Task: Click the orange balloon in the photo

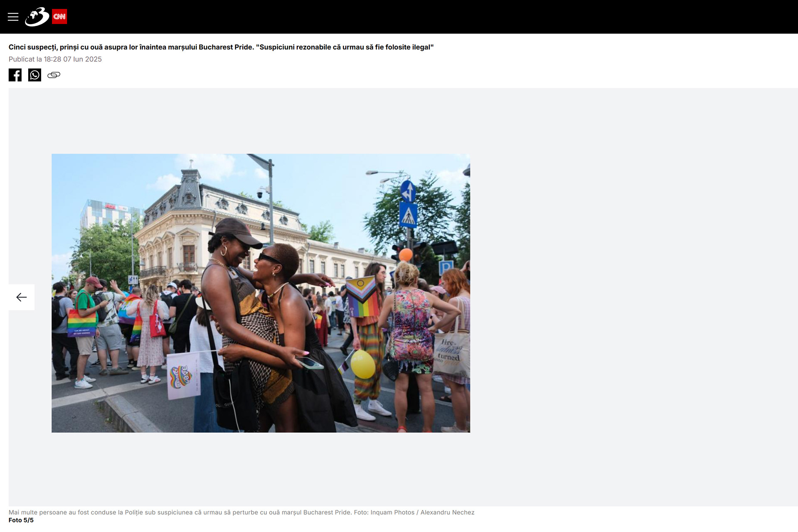Action: click(x=405, y=254)
